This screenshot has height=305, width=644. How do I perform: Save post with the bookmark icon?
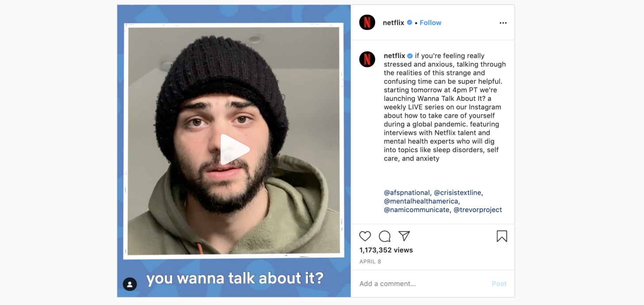pyautogui.click(x=502, y=236)
